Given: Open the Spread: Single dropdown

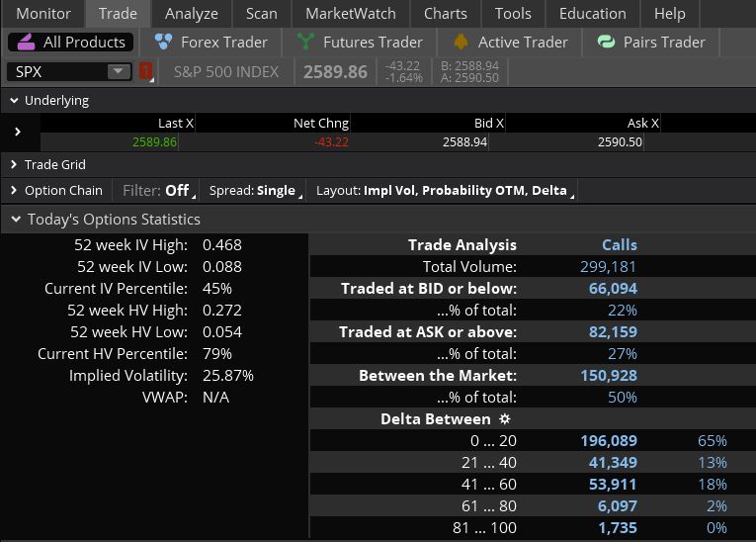Looking at the screenshot, I should click(x=255, y=191).
